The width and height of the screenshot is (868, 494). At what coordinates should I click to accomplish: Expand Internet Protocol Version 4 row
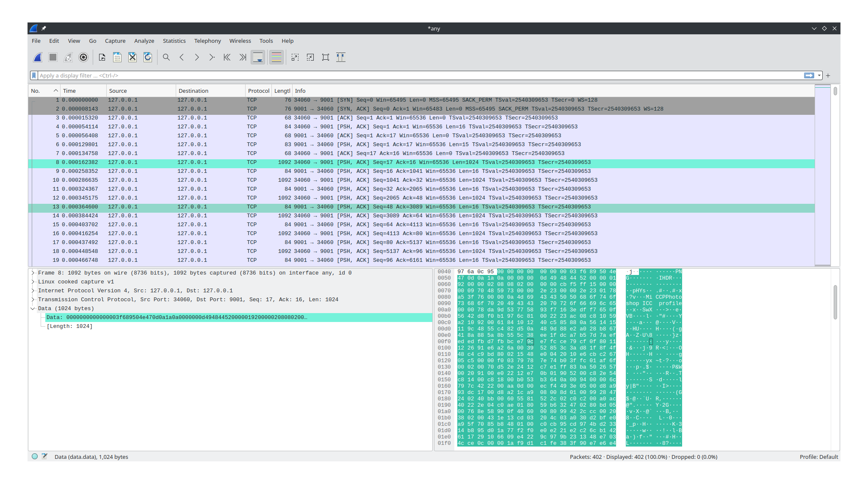(x=33, y=291)
